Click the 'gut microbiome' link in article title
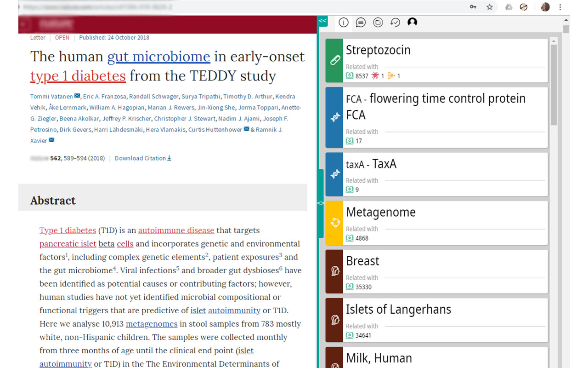The width and height of the screenshot is (588, 368). 158,57
